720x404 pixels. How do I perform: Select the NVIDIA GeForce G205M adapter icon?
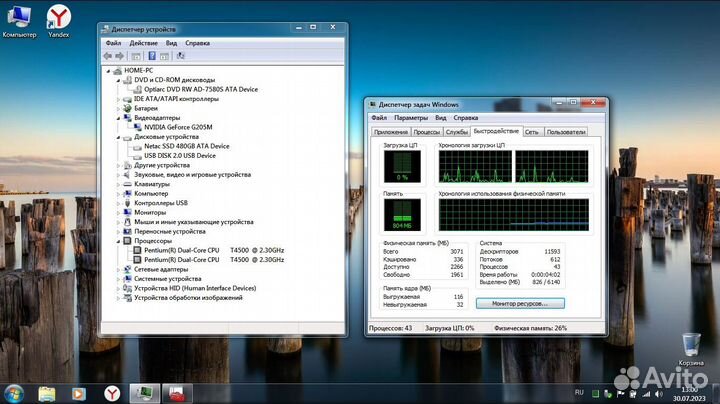[137, 127]
